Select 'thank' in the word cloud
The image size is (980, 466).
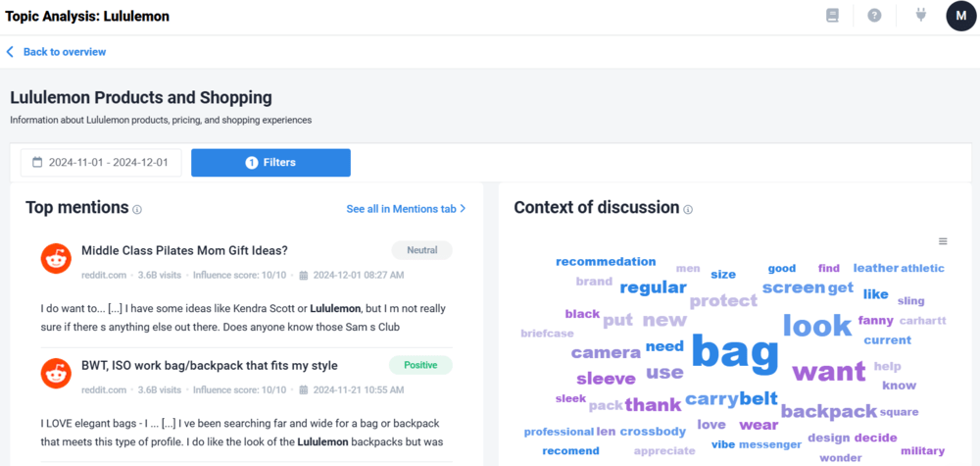[x=653, y=405]
